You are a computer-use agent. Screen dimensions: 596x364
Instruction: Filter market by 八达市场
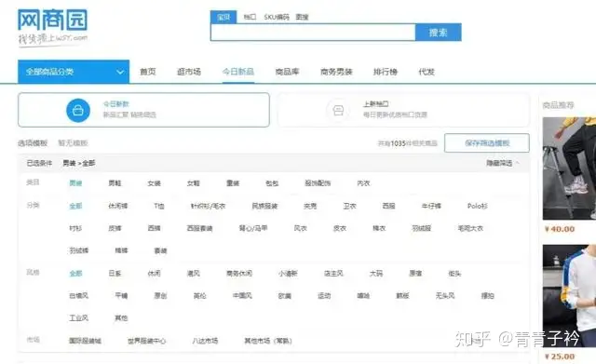pos(205,341)
